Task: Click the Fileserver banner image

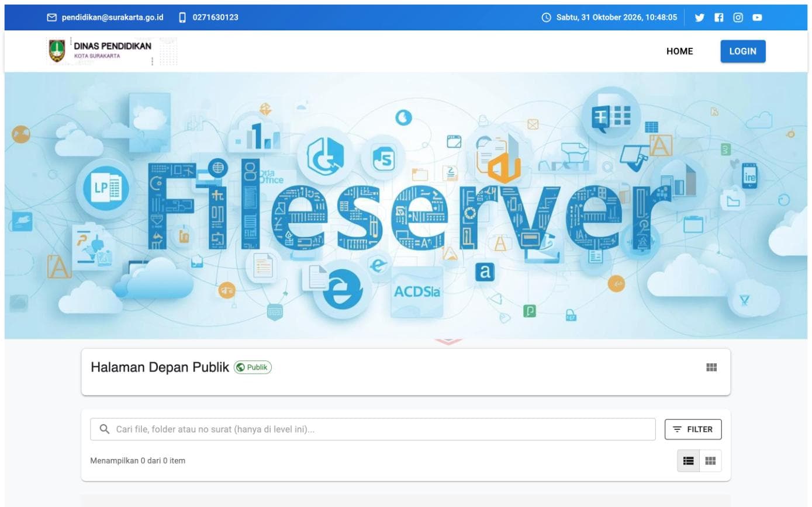Action: click(x=406, y=206)
